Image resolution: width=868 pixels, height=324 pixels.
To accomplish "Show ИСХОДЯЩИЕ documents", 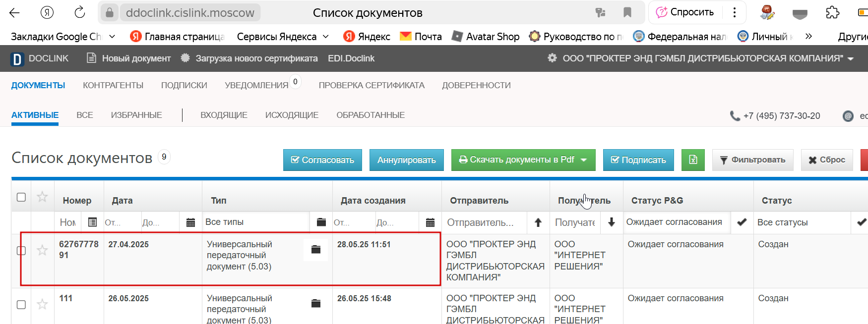I will 292,115.
